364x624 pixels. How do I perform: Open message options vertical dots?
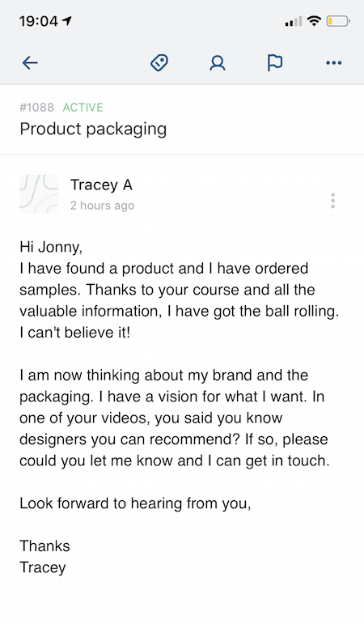[332, 201]
